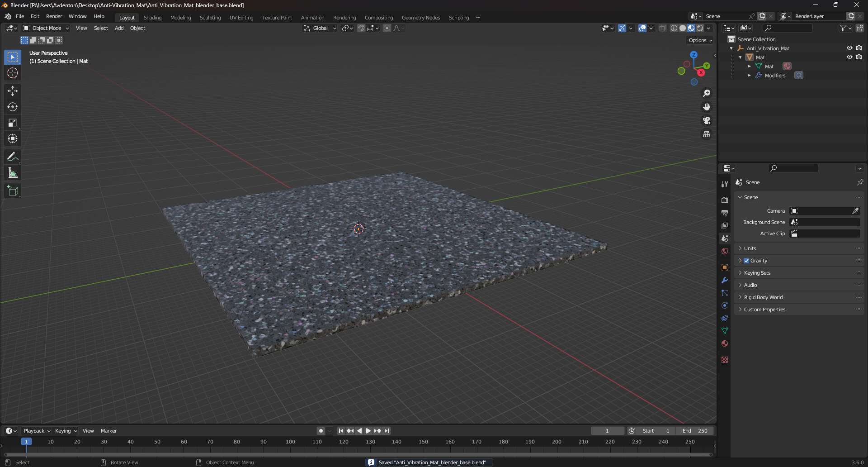Open the View Layer properties tab

(x=725, y=225)
